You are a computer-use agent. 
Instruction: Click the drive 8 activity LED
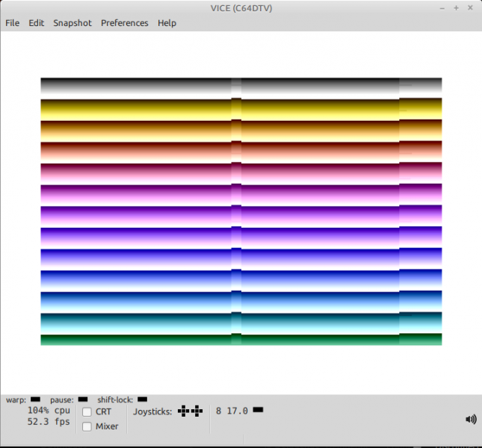[x=259, y=410]
